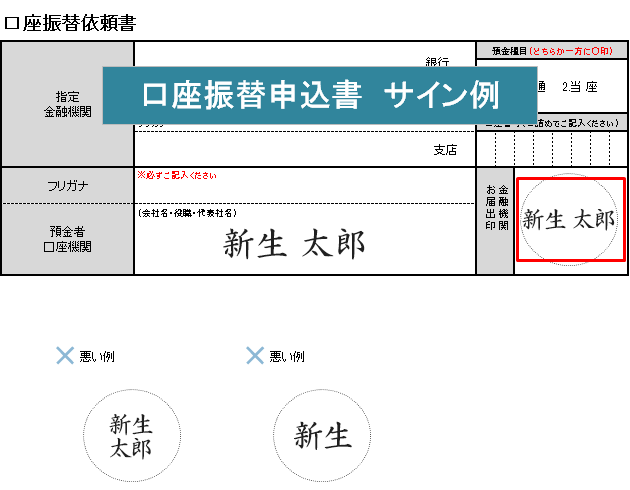This screenshot has height=490, width=630.
Task: Click the 悪い例 label above the left seal
Action: 96,357
